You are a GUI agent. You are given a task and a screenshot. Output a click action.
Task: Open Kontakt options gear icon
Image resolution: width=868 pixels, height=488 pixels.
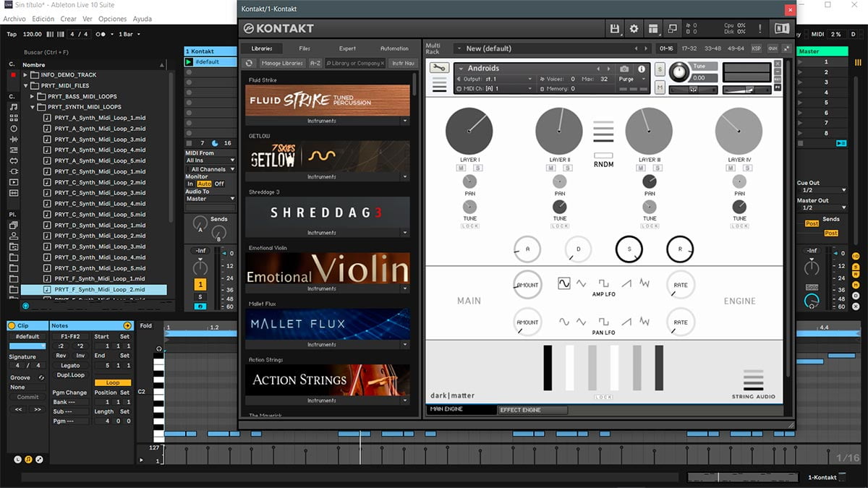[634, 28]
